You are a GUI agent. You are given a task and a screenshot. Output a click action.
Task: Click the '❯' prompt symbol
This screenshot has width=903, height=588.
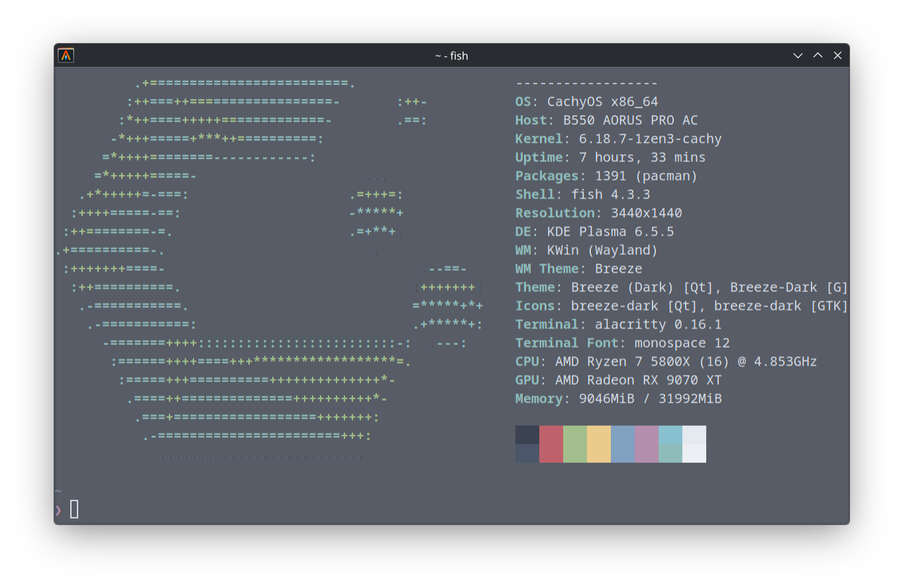[58, 509]
